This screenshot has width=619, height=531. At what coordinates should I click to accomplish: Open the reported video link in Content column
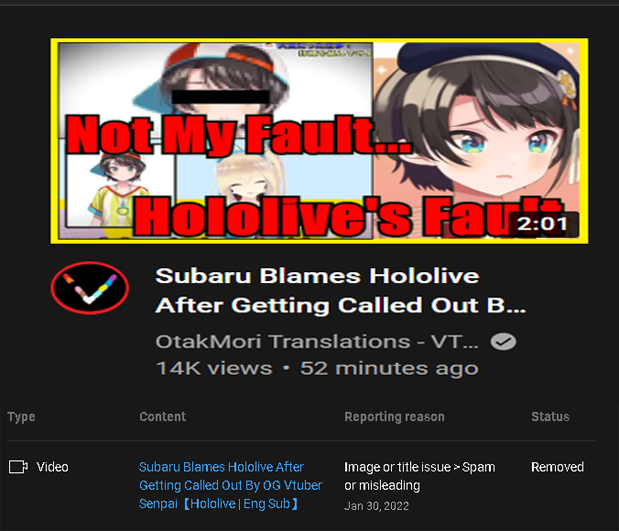pyautogui.click(x=231, y=485)
